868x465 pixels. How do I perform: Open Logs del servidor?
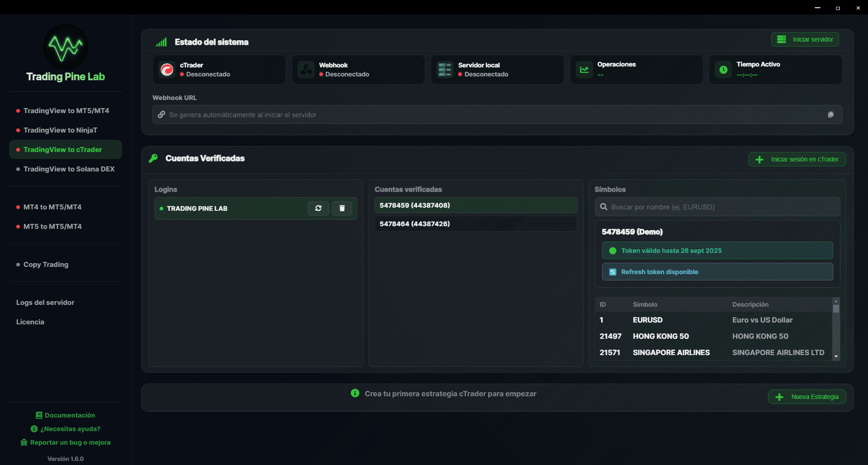tap(45, 302)
